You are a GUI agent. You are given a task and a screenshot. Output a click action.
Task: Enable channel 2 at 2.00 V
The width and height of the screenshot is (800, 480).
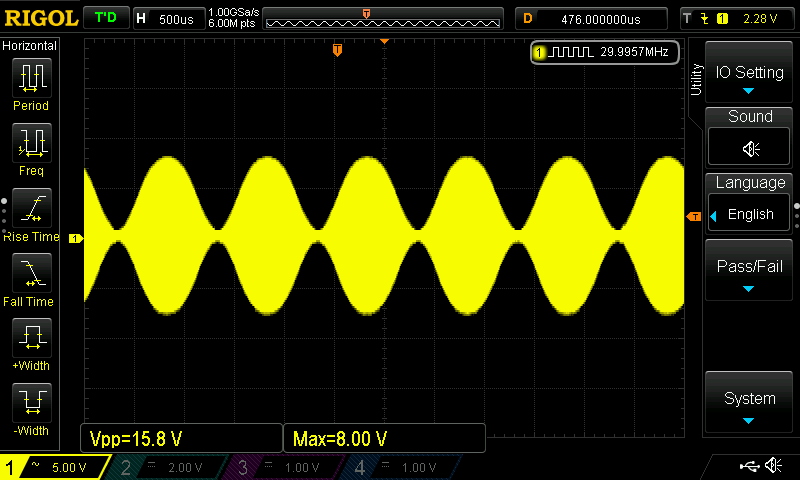[166, 467]
